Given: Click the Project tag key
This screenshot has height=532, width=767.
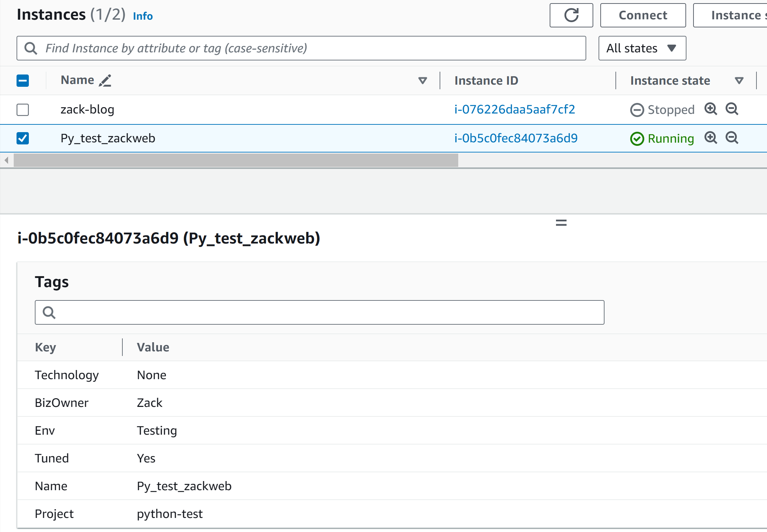Looking at the screenshot, I should click(x=54, y=514).
